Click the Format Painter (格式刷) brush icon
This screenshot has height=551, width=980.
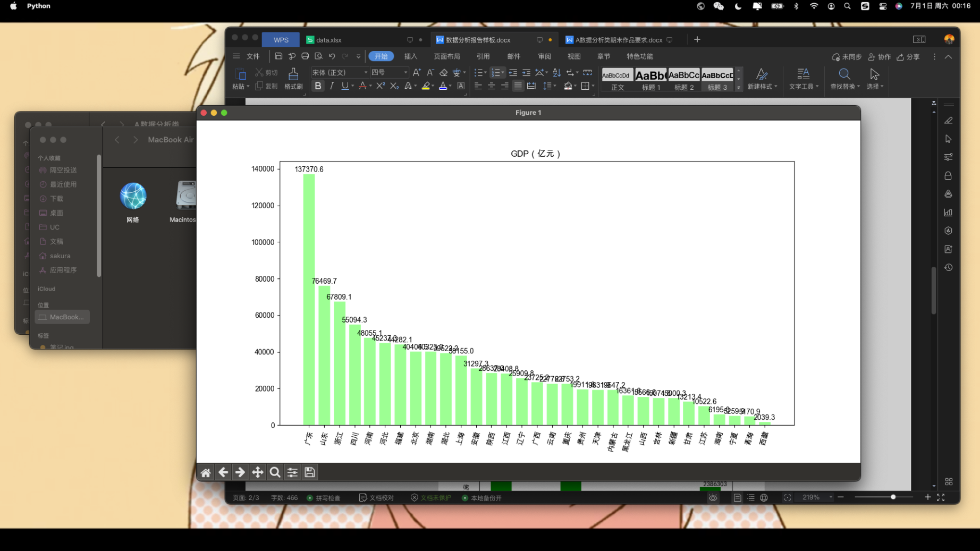pyautogui.click(x=293, y=78)
